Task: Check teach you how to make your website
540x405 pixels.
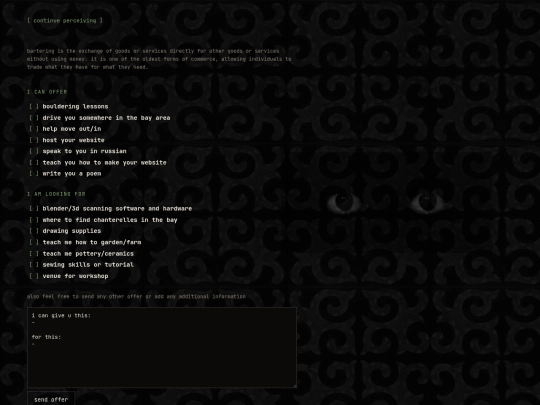Action: pos(34,163)
